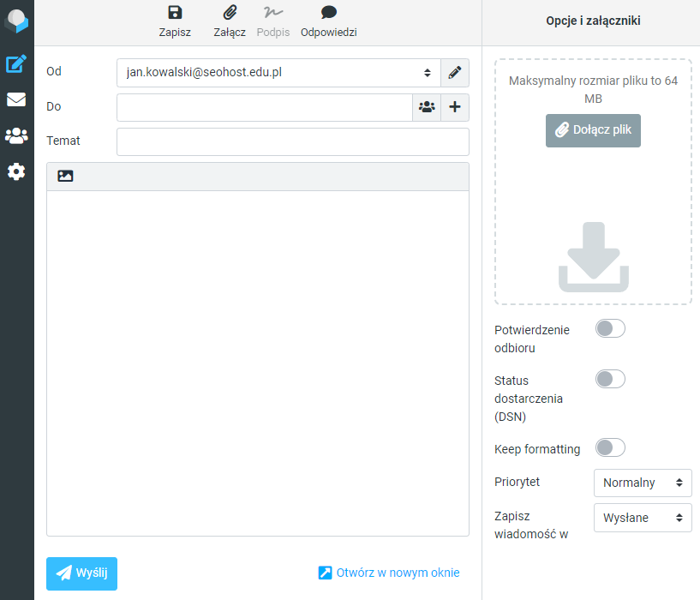Toggle the Keep formatting switch

(x=610, y=447)
